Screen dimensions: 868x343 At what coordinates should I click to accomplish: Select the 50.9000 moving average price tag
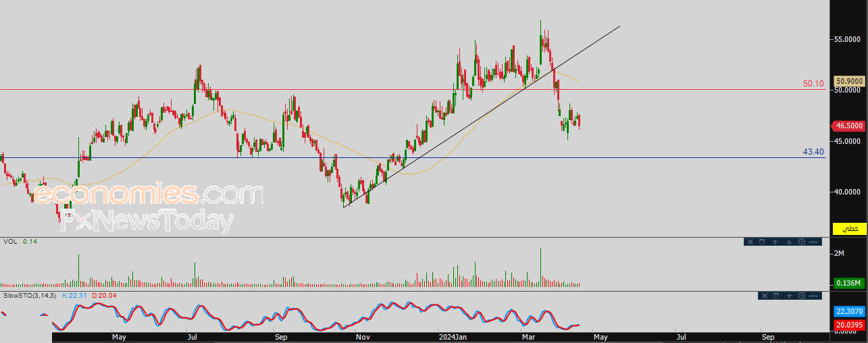click(850, 81)
